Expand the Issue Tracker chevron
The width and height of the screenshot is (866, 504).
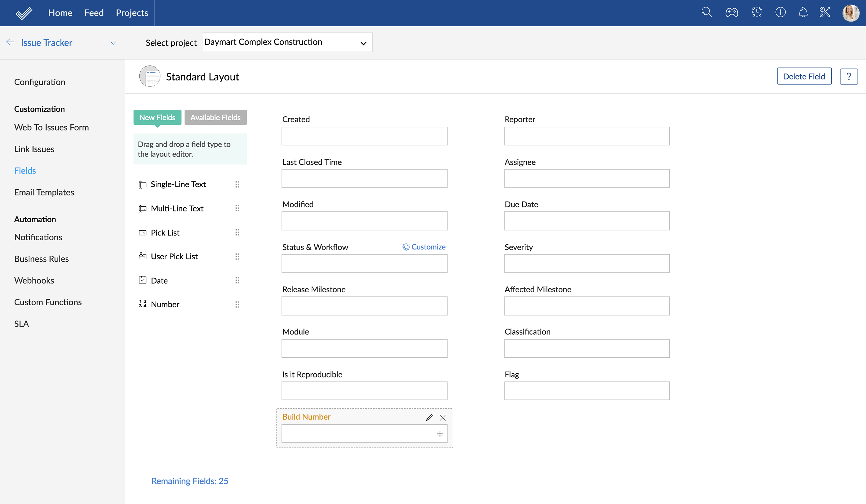point(113,43)
